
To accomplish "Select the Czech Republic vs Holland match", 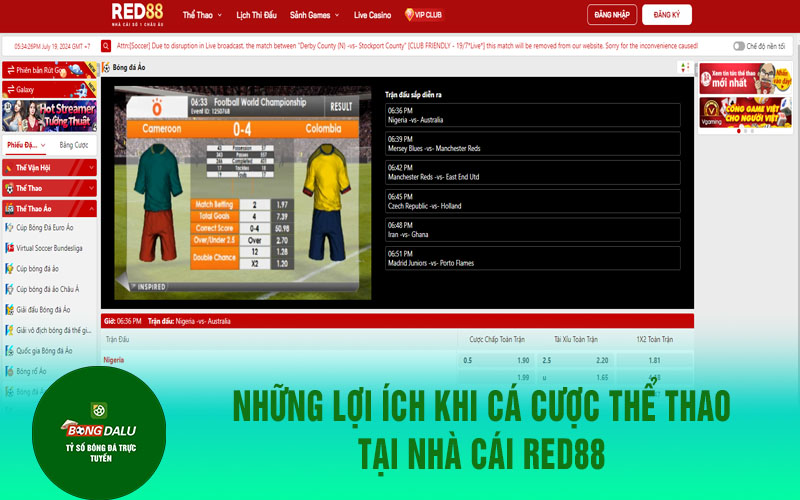I will coord(533,201).
